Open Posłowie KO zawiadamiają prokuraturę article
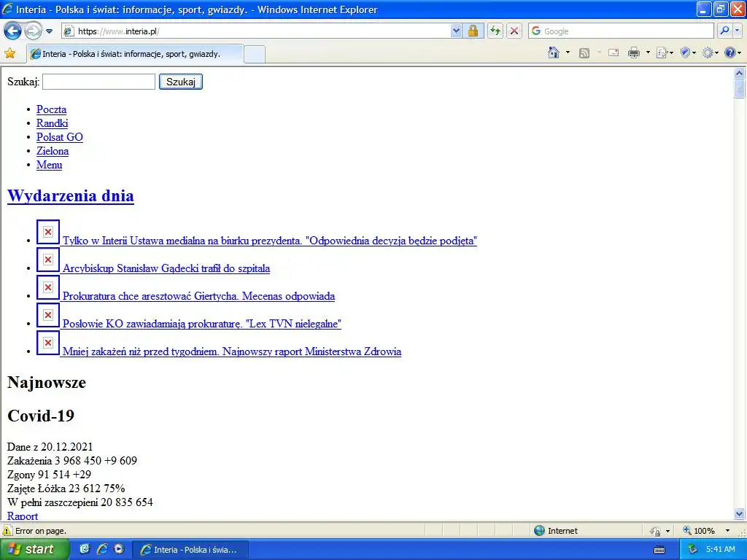747x560 pixels. click(202, 323)
